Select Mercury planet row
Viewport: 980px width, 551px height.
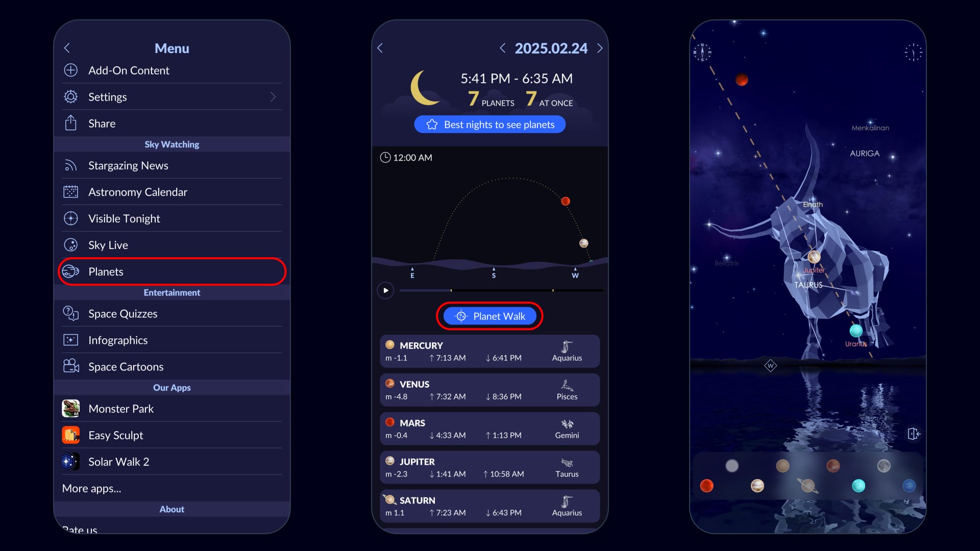pyautogui.click(x=489, y=350)
